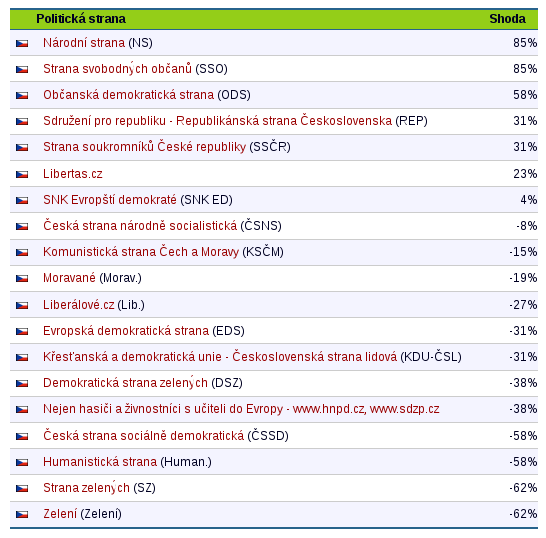The image size is (546, 538).
Task: Visit the Komunistická strana Čech a Moravy link
Action: tap(141, 252)
